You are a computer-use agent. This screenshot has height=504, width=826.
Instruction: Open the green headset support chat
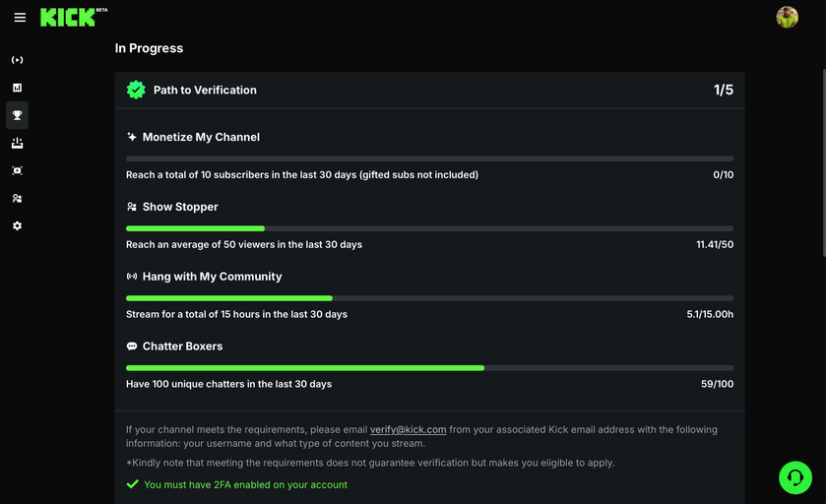(x=794, y=477)
